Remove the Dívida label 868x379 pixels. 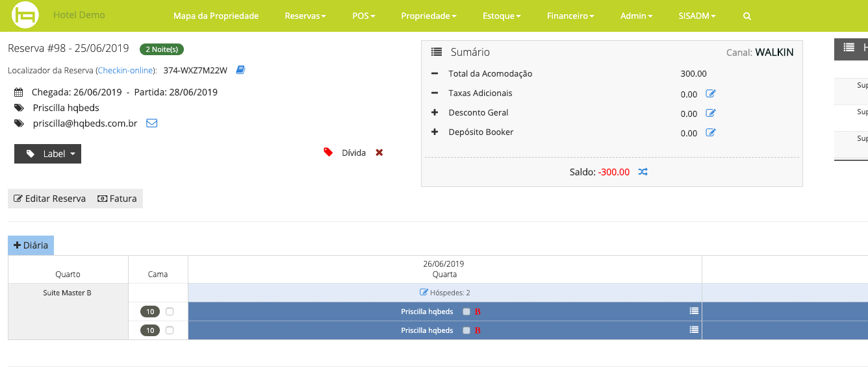pos(379,153)
